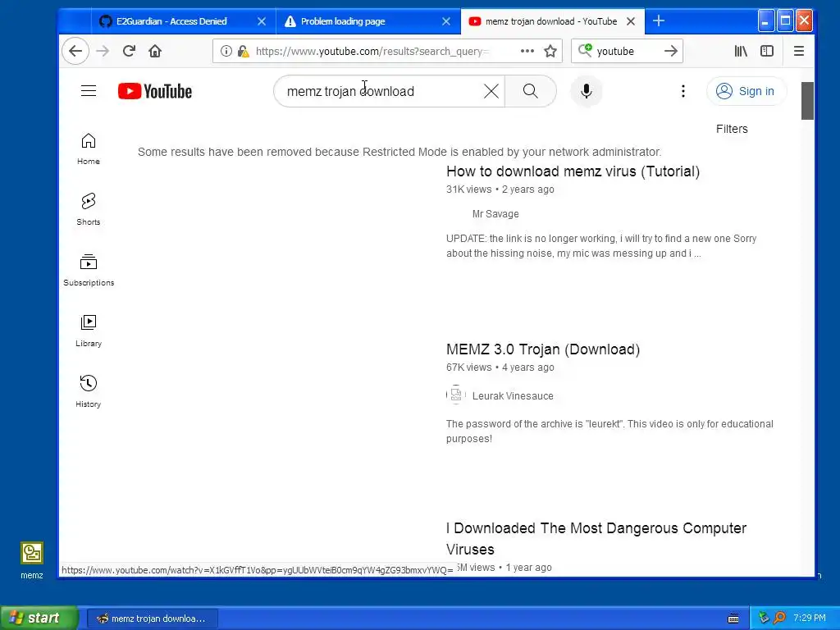Open I Downloaded The Most Dangerous video
This screenshot has width=840, height=630.
(x=596, y=538)
